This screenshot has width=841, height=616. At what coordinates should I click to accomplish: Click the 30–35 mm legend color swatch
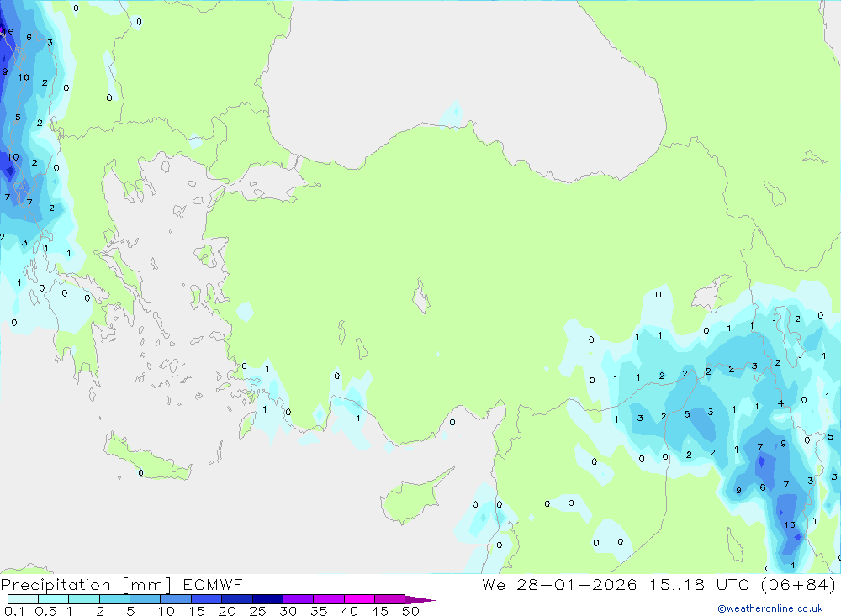tap(299, 599)
